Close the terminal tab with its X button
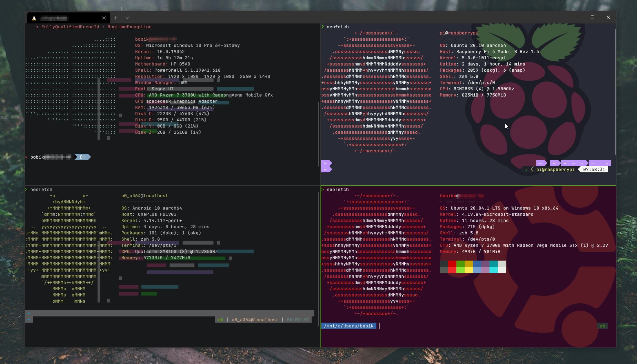This screenshot has height=364, width=637. coord(104,18)
